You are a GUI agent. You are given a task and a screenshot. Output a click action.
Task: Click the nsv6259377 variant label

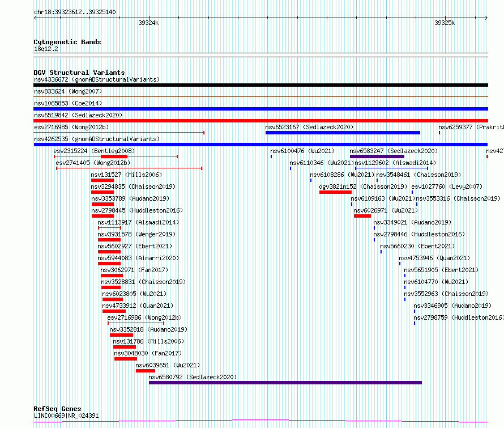(x=471, y=127)
